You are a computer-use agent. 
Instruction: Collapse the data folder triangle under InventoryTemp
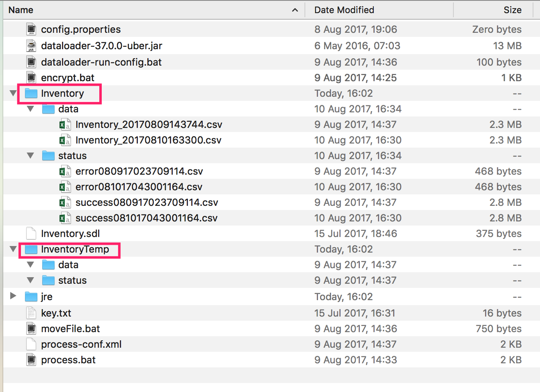pos(30,265)
